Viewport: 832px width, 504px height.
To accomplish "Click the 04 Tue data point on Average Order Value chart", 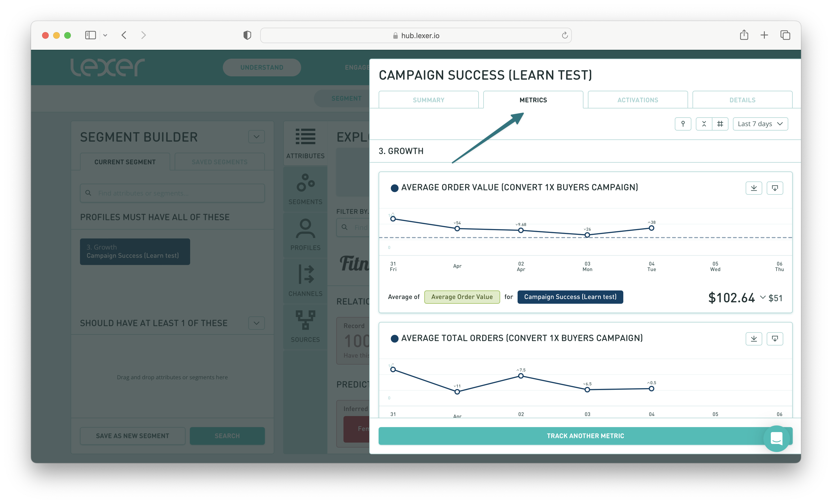I will [x=651, y=228].
